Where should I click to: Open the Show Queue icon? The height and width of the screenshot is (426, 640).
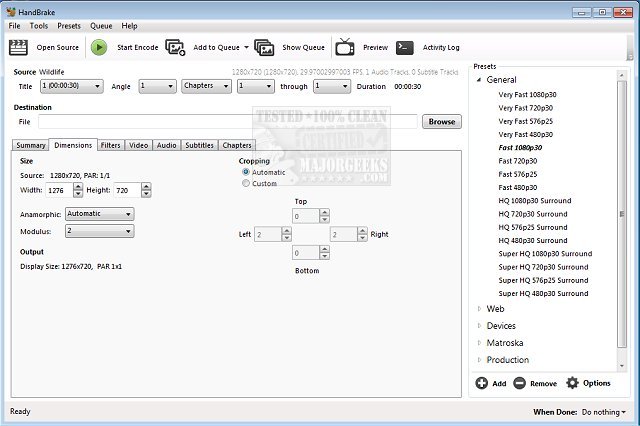(264, 47)
